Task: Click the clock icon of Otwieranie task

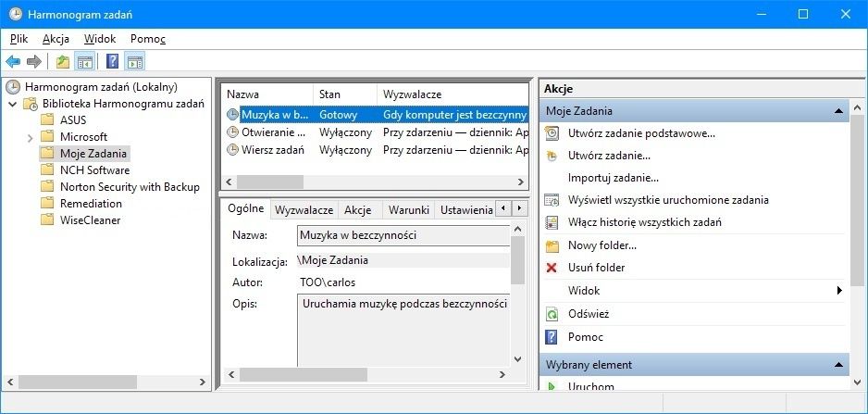Action: 233,132
